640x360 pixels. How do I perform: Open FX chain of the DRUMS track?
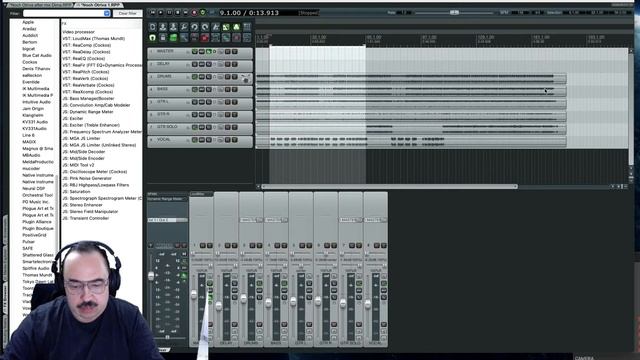[x=209, y=77]
